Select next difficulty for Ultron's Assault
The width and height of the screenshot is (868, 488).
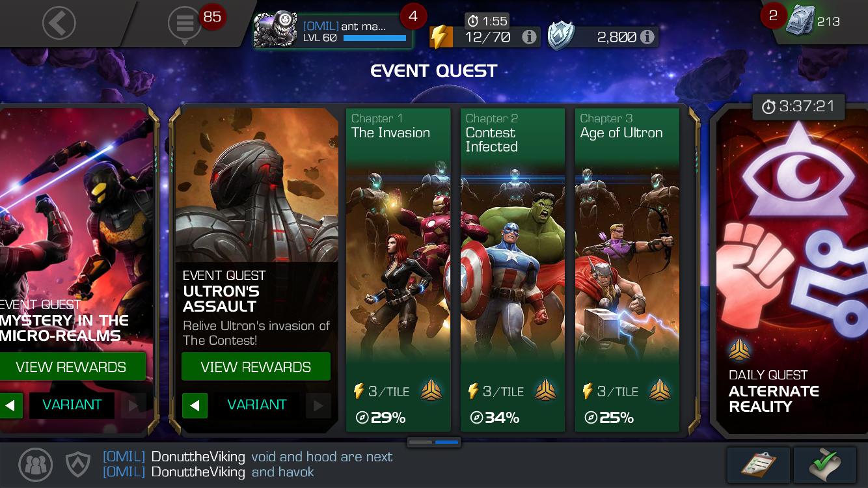318,406
